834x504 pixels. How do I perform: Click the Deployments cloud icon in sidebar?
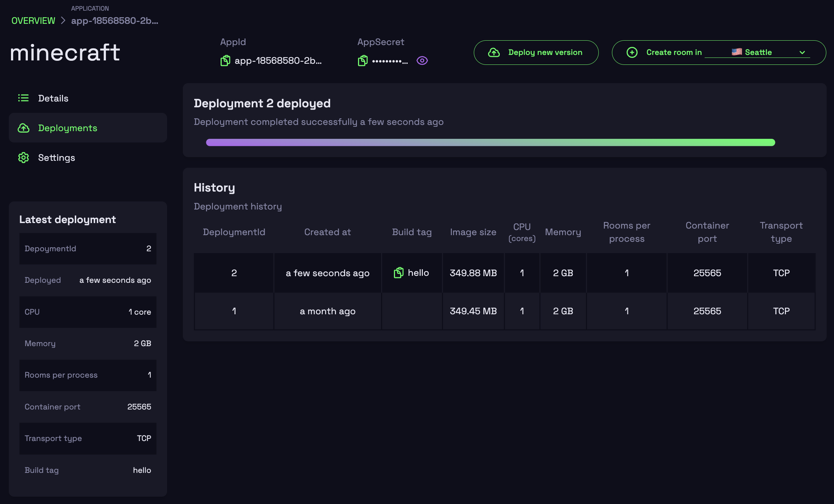(23, 128)
